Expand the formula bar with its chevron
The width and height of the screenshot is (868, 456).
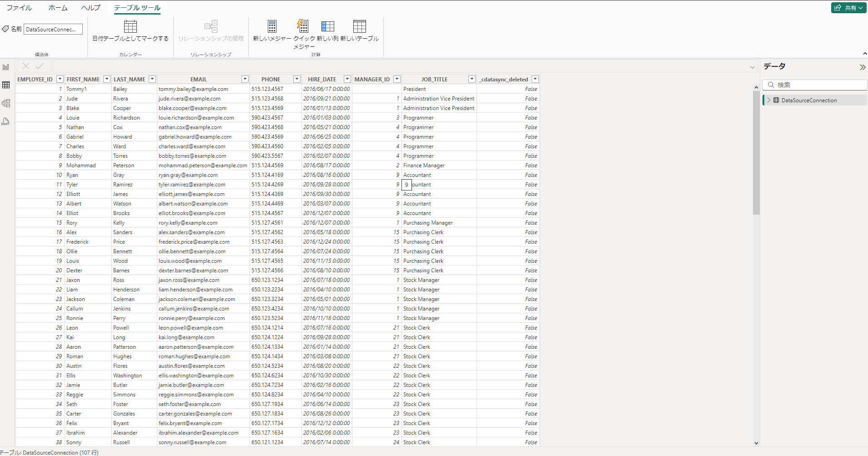point(752,66)
